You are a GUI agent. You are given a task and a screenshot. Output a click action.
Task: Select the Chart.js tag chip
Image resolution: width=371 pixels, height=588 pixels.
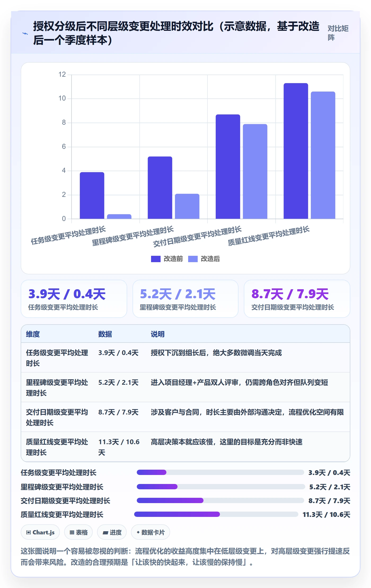[40, 532]
